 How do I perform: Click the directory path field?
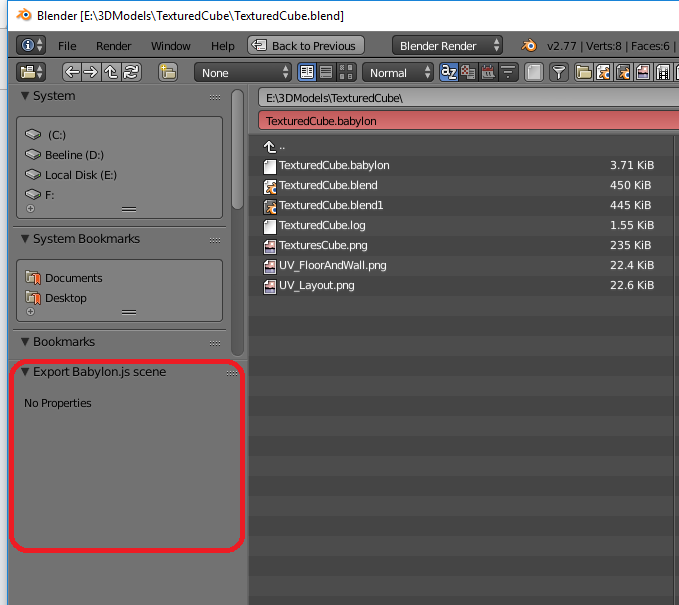(469, 98)
